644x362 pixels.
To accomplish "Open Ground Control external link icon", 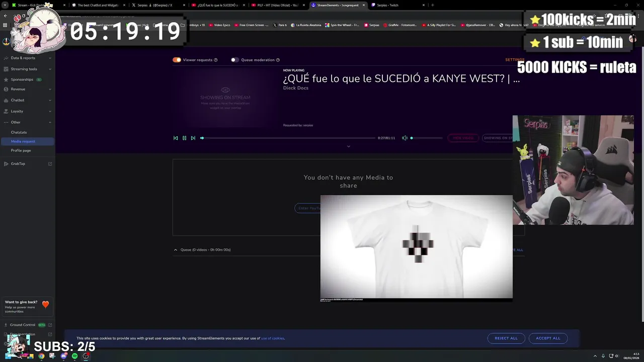I will click(x=50, y=325).
